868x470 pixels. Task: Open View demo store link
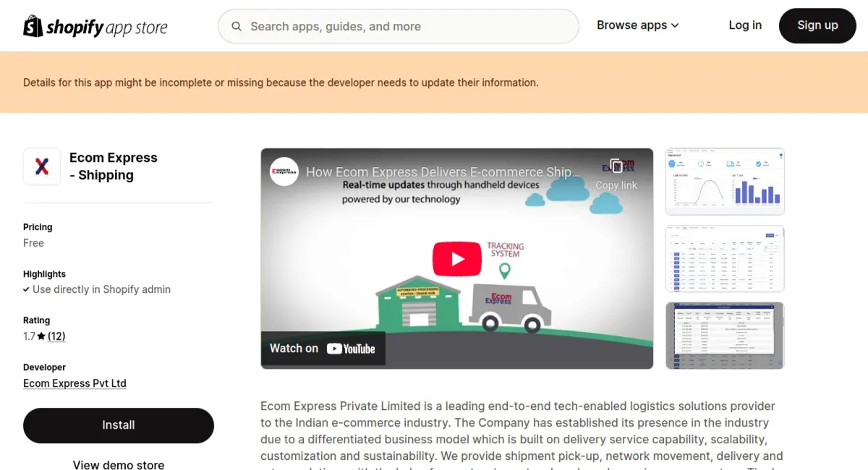(119, 465)
